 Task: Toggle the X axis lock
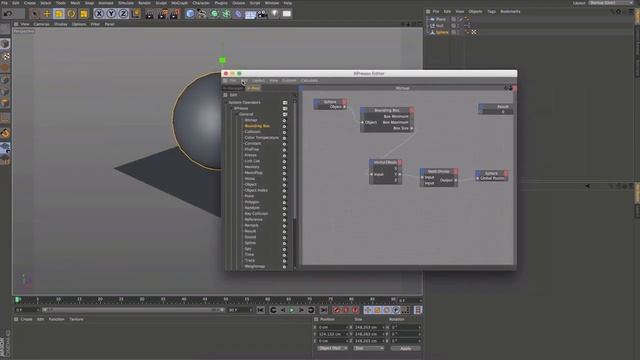(99, 14)
